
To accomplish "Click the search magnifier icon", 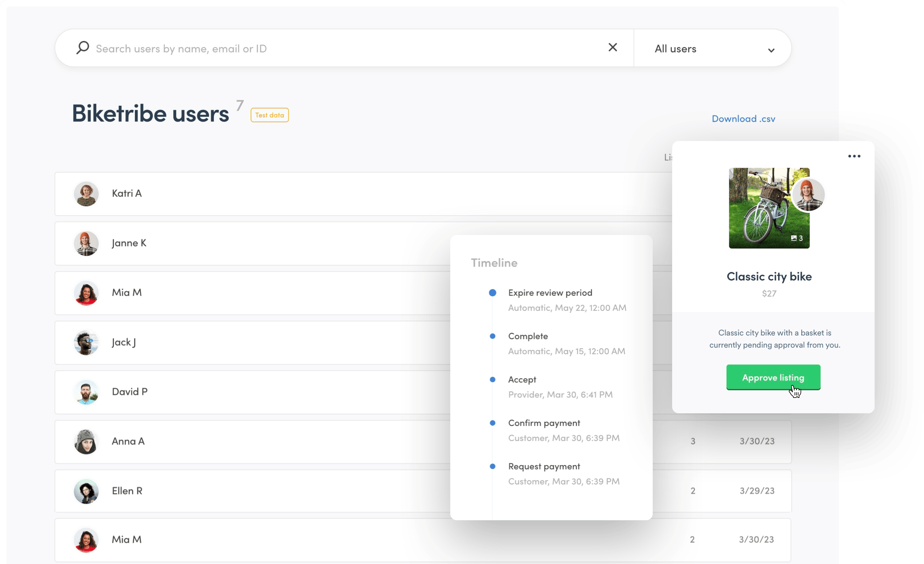I will click(x=82, y=48).
